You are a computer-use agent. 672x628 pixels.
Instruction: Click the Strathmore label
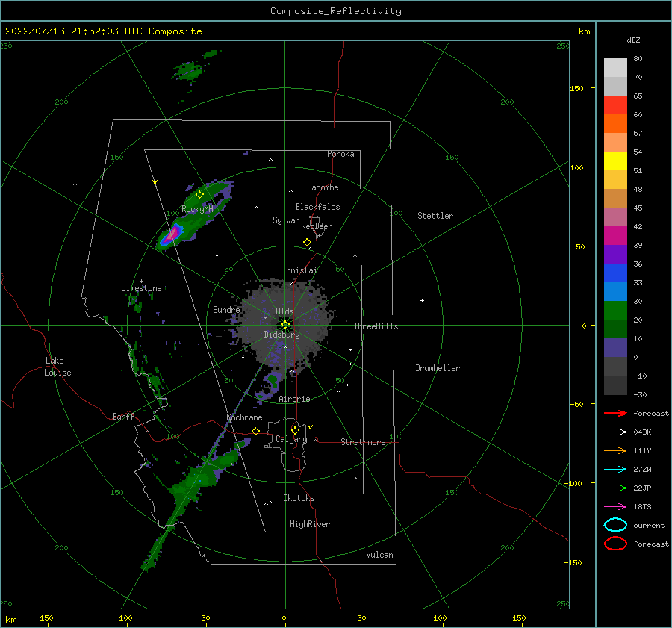[363, 442]
